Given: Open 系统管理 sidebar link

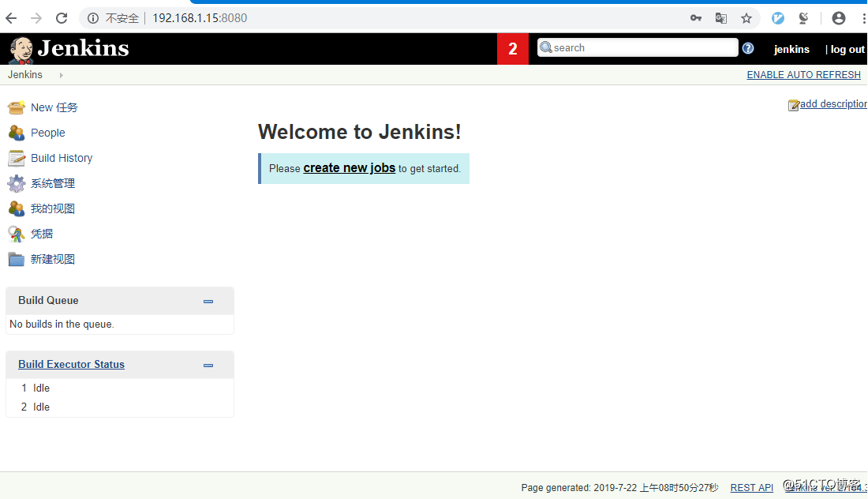Looking at the screenshot, I should [53, 183].
